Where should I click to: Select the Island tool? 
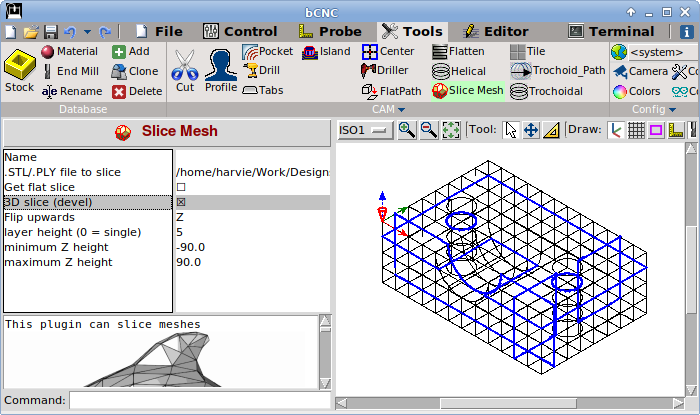pyautogui.click(x=326, y=51)
